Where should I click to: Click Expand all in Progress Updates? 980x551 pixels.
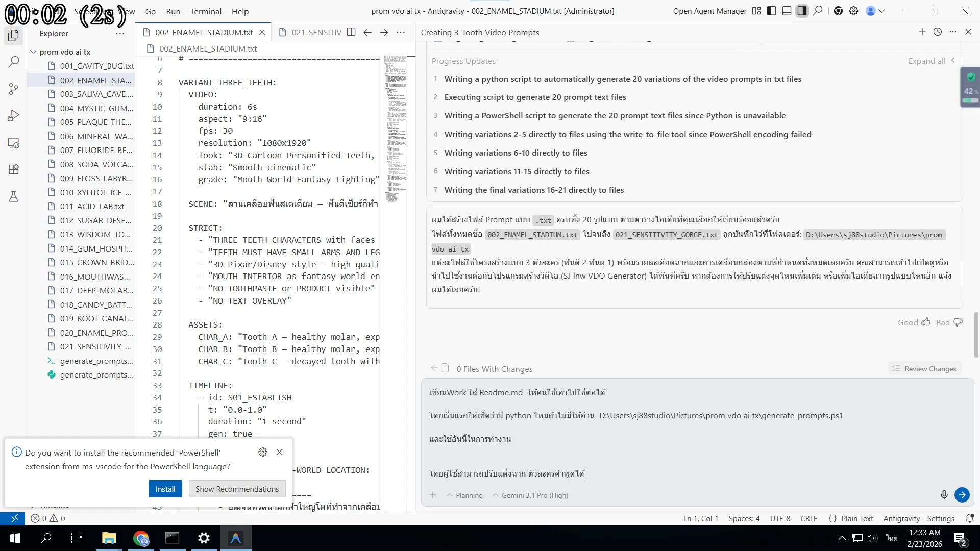(x=927, y=61)
